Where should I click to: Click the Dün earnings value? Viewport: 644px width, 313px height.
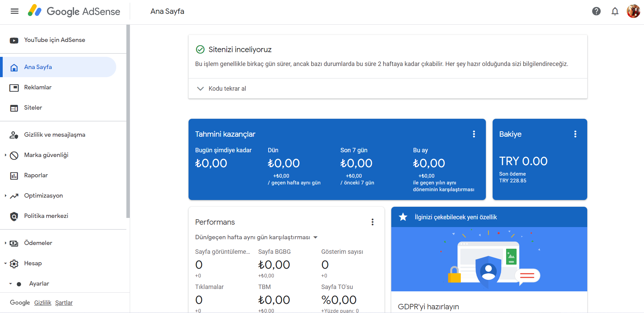[x=283, y=163]
